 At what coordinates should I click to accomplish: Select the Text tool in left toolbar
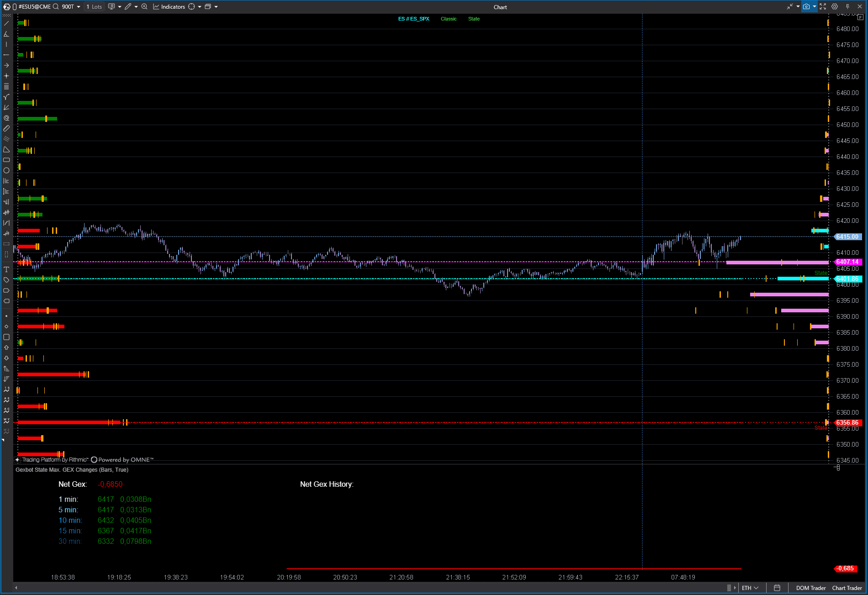[6, 269]
